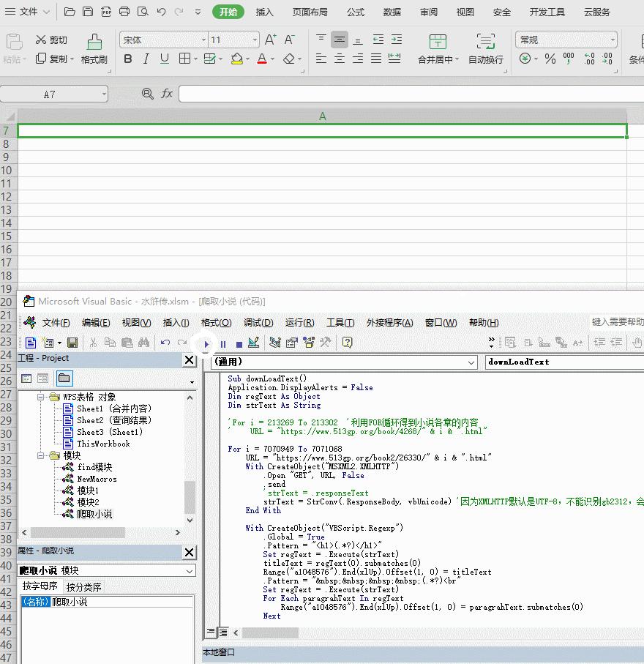
Task: Click the Reset (stop) button in VBA toolbar
Action: [239, 343]
